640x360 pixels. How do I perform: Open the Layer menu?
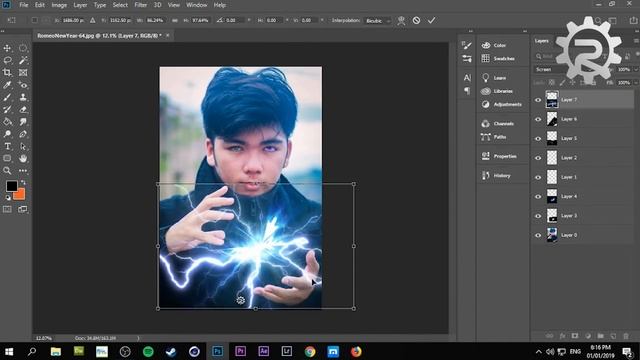[80, 5]
